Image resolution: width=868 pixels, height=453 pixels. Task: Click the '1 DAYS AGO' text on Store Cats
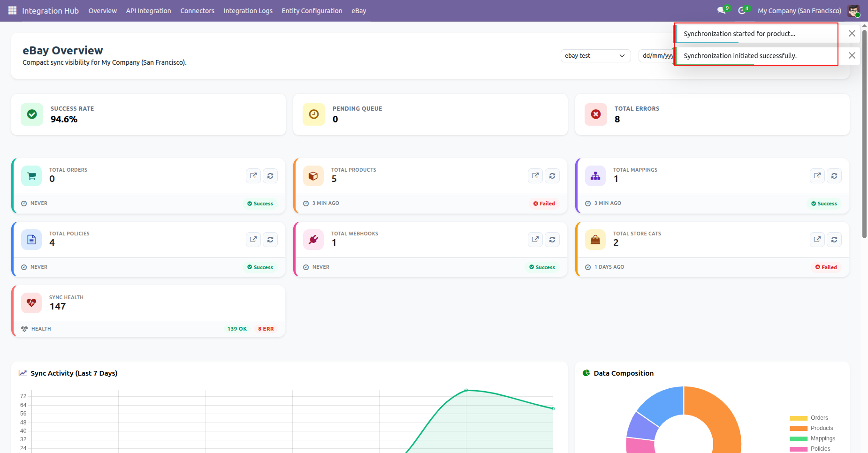pyautogui.click(x=609, y=267)
